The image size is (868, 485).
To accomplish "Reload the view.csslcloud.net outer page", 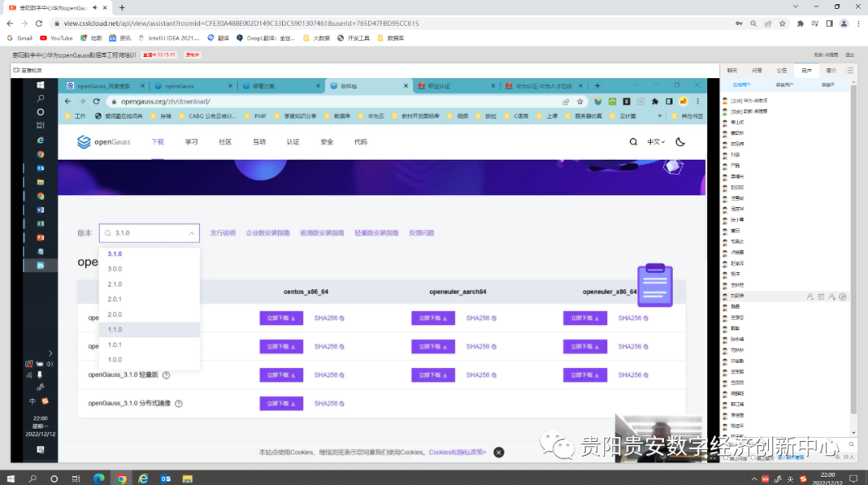I will coord(39,23).
